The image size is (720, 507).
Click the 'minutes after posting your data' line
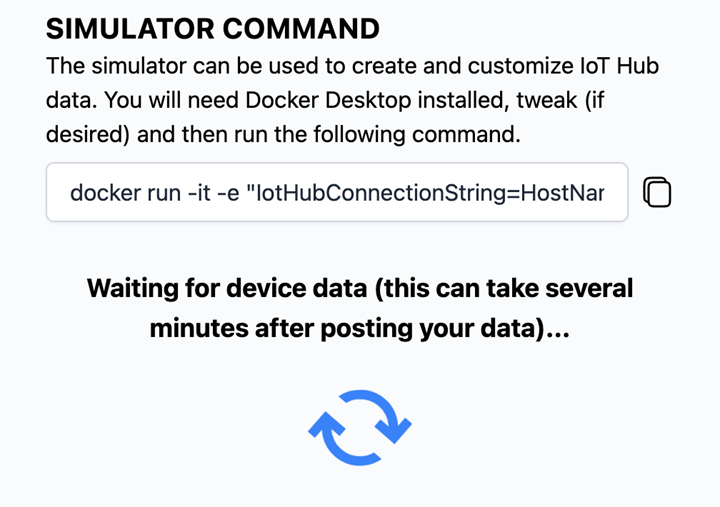(x=360, y=328)
